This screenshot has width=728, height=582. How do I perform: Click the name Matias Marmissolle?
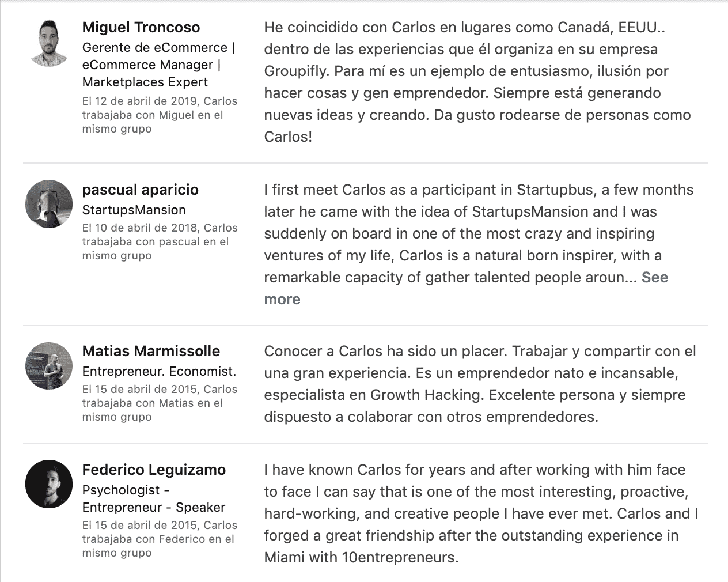[151, 351]
